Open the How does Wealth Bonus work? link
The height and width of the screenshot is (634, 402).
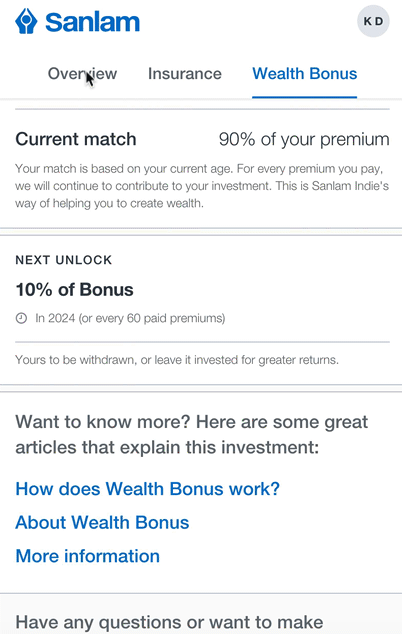(148, 489)
